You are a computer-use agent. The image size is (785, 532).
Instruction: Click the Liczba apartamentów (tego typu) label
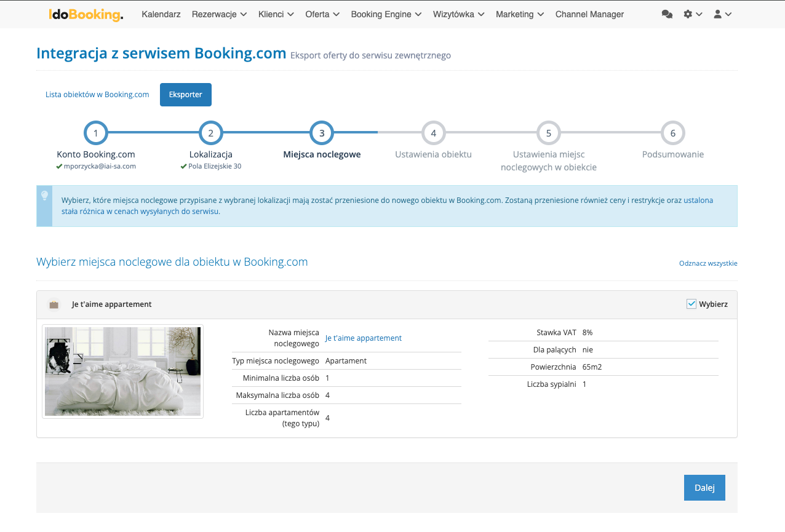tap(282, 418)
